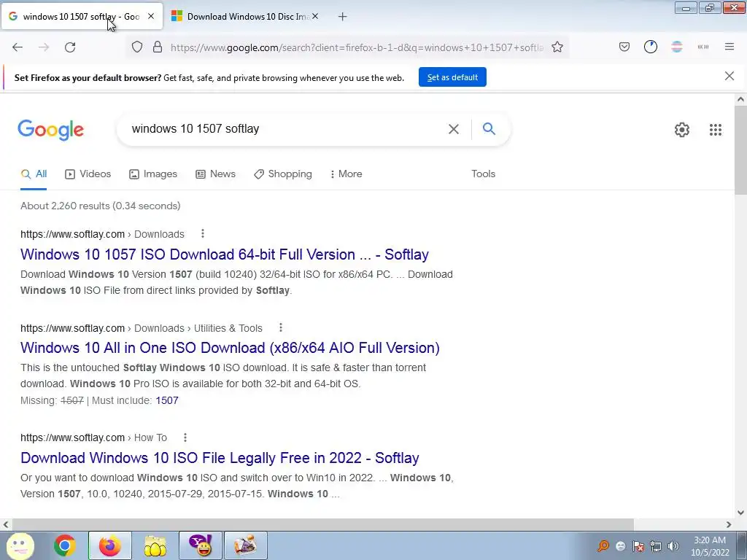This screenshot has height=560, width=747.
Task: Click the horizontal scrollbar thumb
Action: [x=322, y=524]
